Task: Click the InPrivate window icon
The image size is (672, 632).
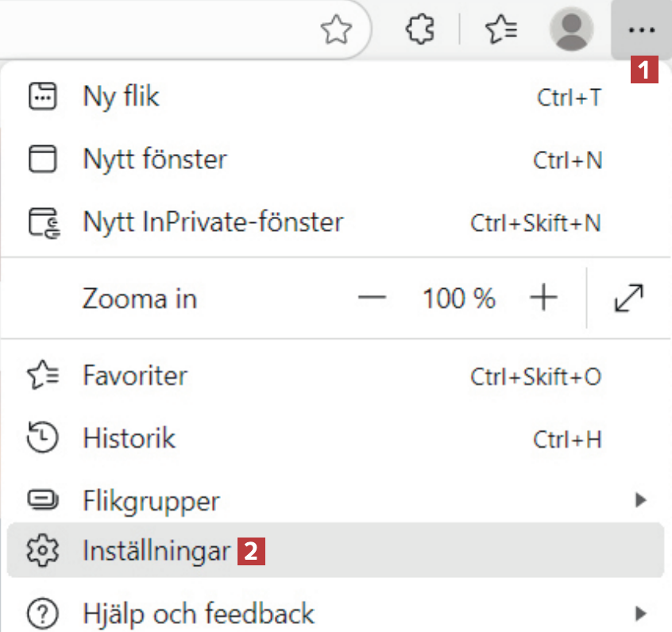Action: 43,222
